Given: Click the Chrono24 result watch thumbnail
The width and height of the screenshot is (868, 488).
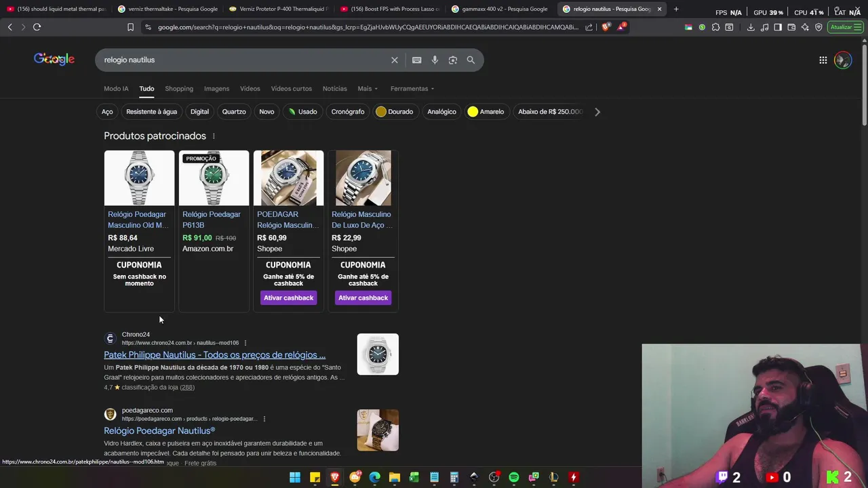Looking at the screenshot, I should pos(378,354).
